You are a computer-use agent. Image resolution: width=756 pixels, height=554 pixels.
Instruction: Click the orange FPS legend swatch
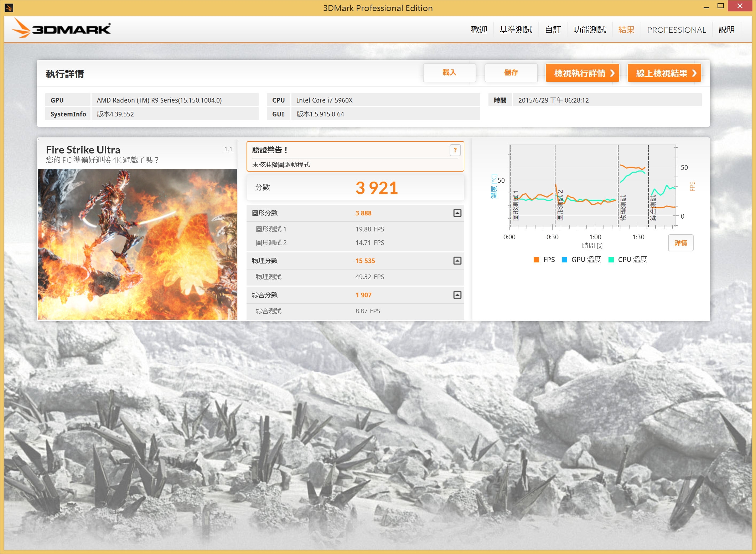536,260
